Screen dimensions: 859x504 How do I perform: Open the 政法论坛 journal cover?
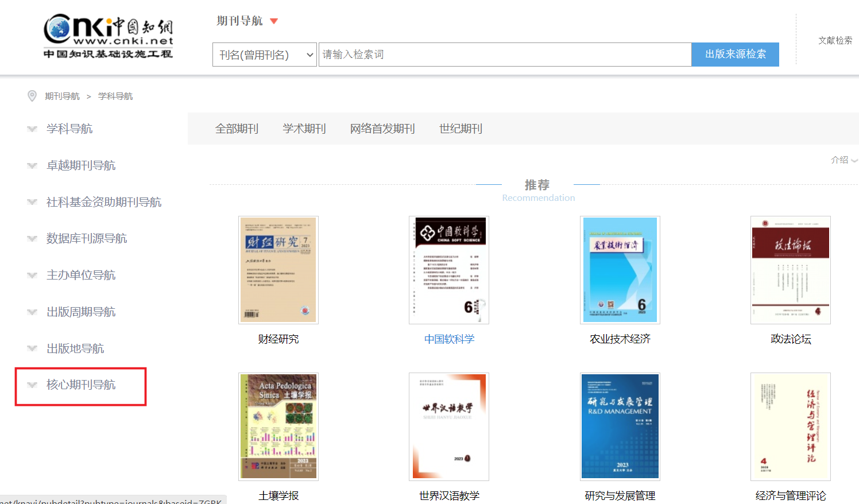(791, 270)
